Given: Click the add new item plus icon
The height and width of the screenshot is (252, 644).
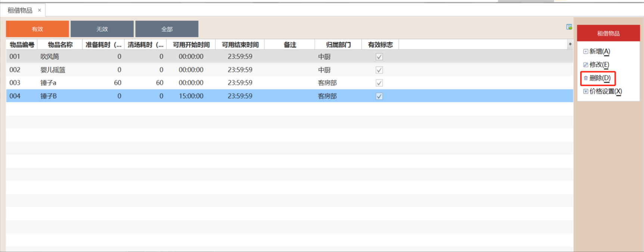Looking at the screenshot, I should 585,52.
